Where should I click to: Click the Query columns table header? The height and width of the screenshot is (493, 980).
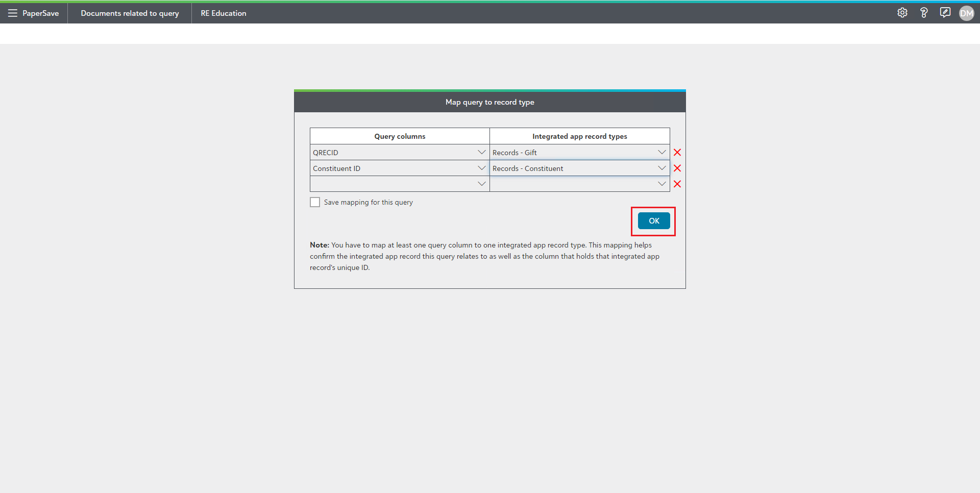tap(400, 136)
